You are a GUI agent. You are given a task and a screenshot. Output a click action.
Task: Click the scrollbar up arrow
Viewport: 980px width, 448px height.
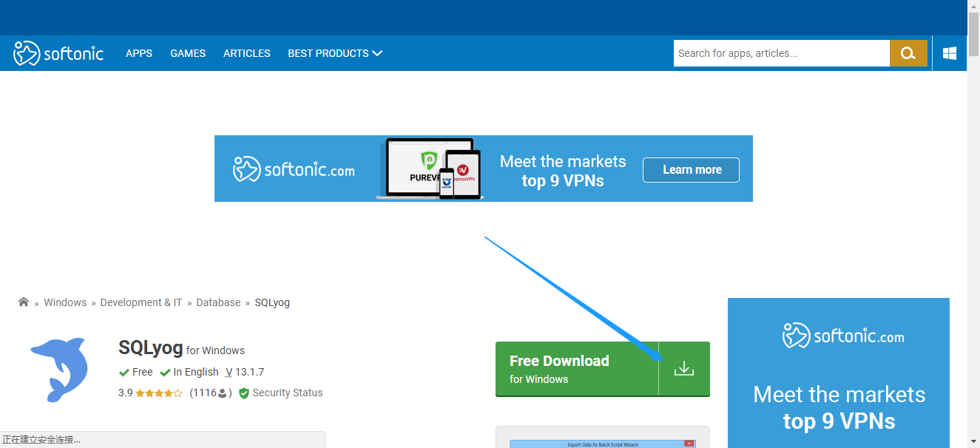click(x=973, y=6)
